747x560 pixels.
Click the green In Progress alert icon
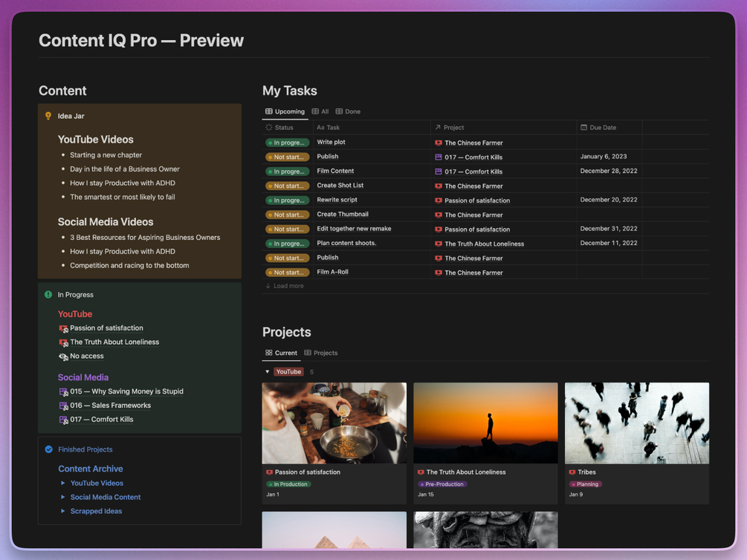point(48,294)
